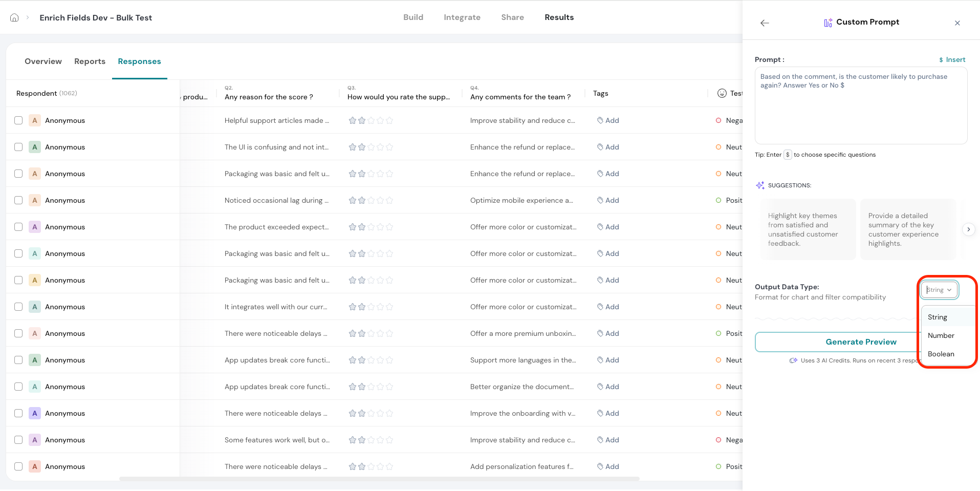Screen dimensions: 980x491
Task: Choose Number from data type list
Action: pyautogui.click(x=941, y=335)
